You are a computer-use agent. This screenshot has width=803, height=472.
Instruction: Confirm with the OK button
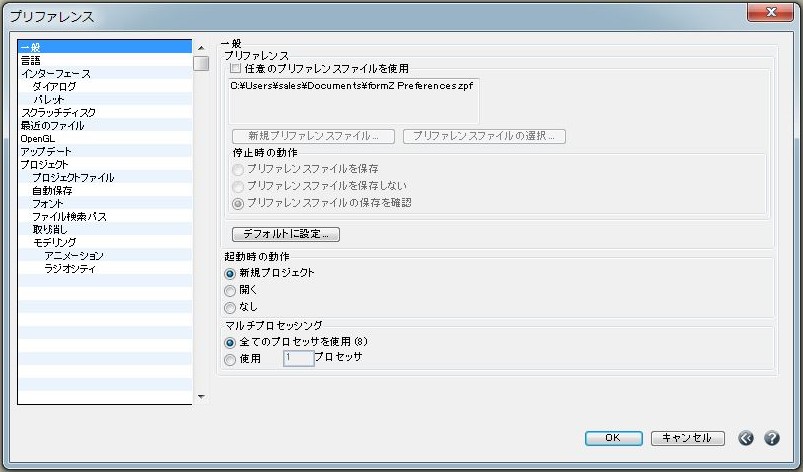point(614,438)
